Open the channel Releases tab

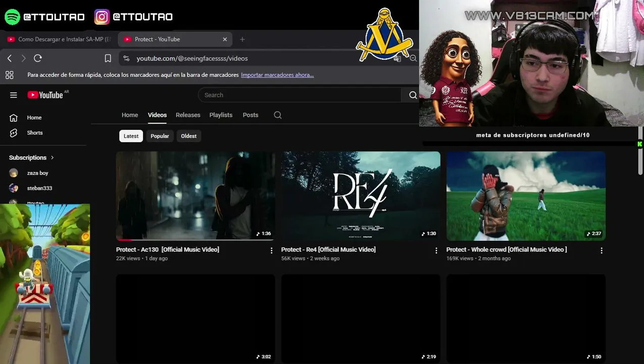click(188, 115)
